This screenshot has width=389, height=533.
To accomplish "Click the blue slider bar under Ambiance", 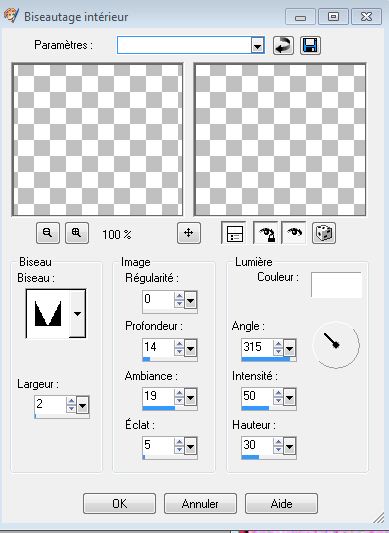I will tap(170, 408).
